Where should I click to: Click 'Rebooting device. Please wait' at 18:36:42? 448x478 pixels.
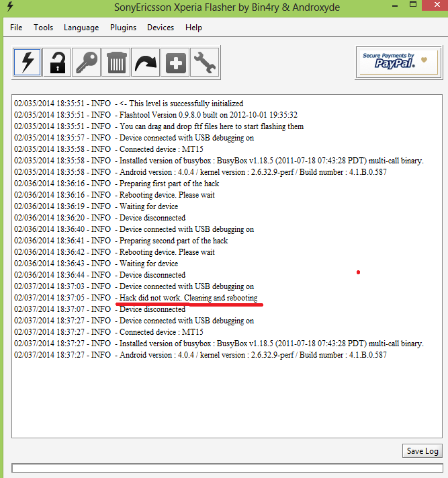tap(114, 252)
